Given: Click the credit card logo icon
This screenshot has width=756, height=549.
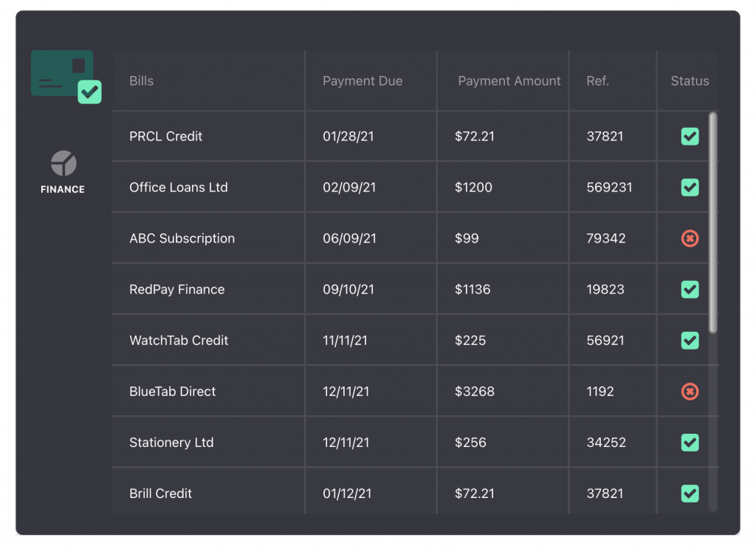Looking at the screenshot, I should click(65, 75).
